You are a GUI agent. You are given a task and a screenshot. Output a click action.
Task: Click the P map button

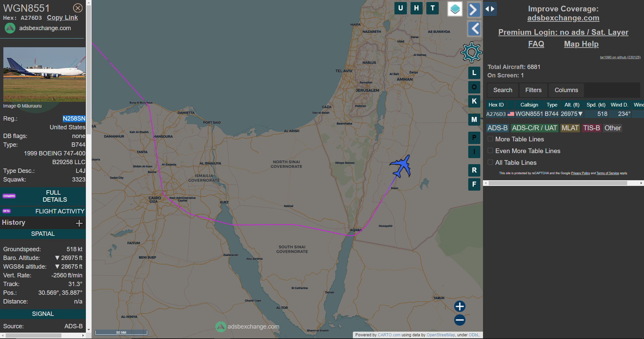click(x=474, y=138)
